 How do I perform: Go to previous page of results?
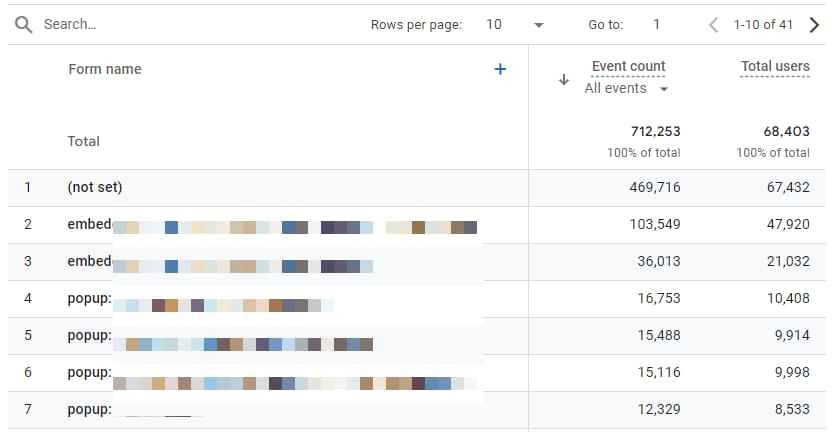[713, 25]
